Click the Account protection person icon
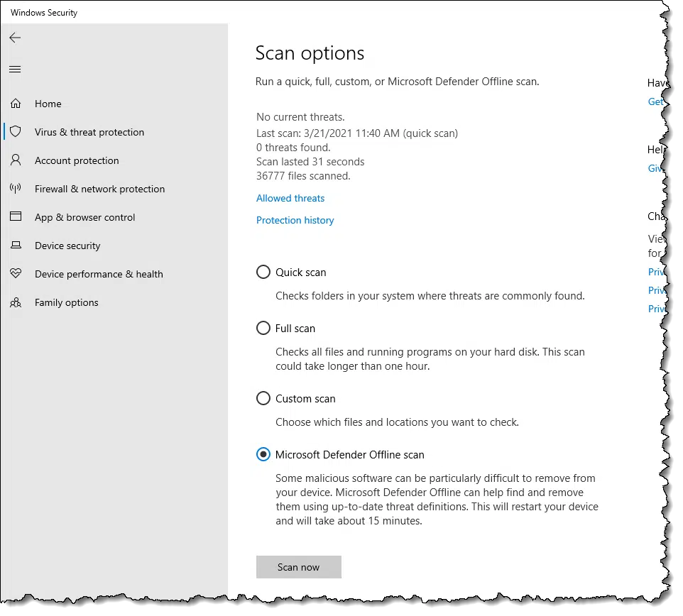 pos(16,160)
